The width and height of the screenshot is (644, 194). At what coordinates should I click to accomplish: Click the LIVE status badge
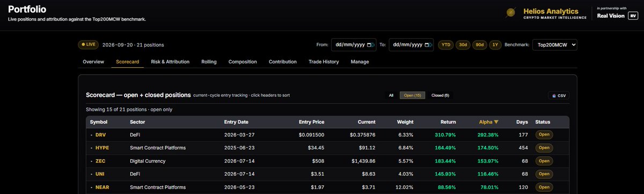pos(89,45)
